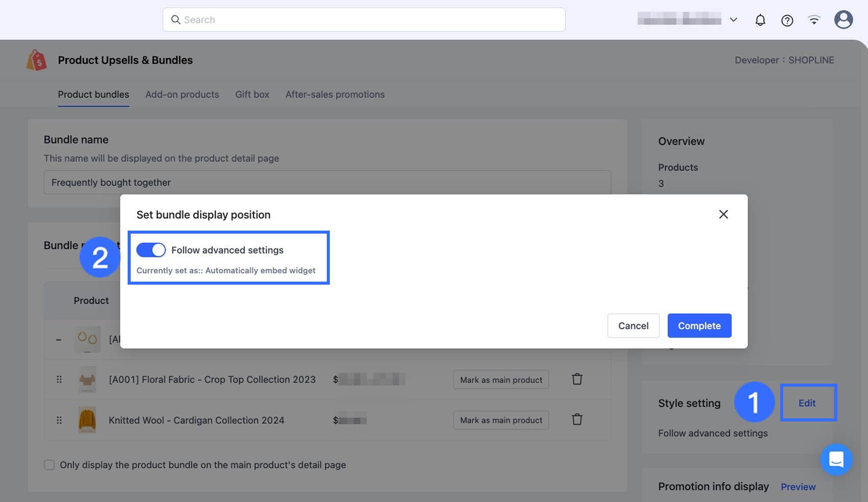Delete the Knitted Wool Cardigan product

tap(577, 419)
